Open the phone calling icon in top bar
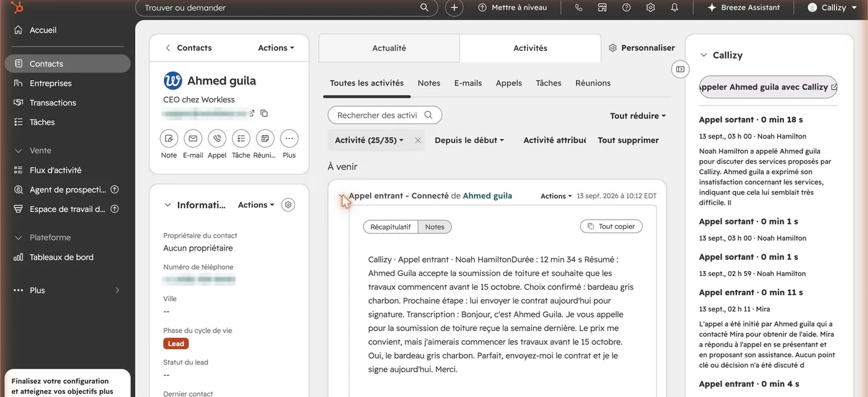 point(578,7)
